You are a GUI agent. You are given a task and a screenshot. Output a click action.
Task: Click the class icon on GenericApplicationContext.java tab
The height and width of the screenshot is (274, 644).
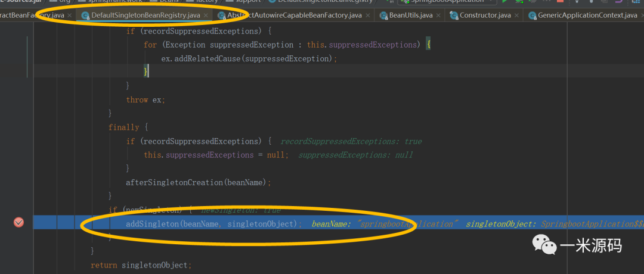pyautogui.click(x=532, y=15)
